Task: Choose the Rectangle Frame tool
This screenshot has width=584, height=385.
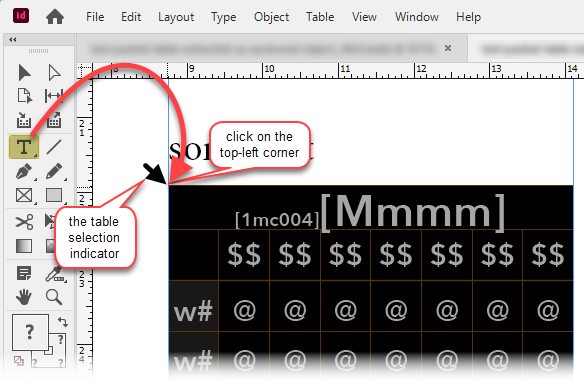Action: (x=25, y=195)
